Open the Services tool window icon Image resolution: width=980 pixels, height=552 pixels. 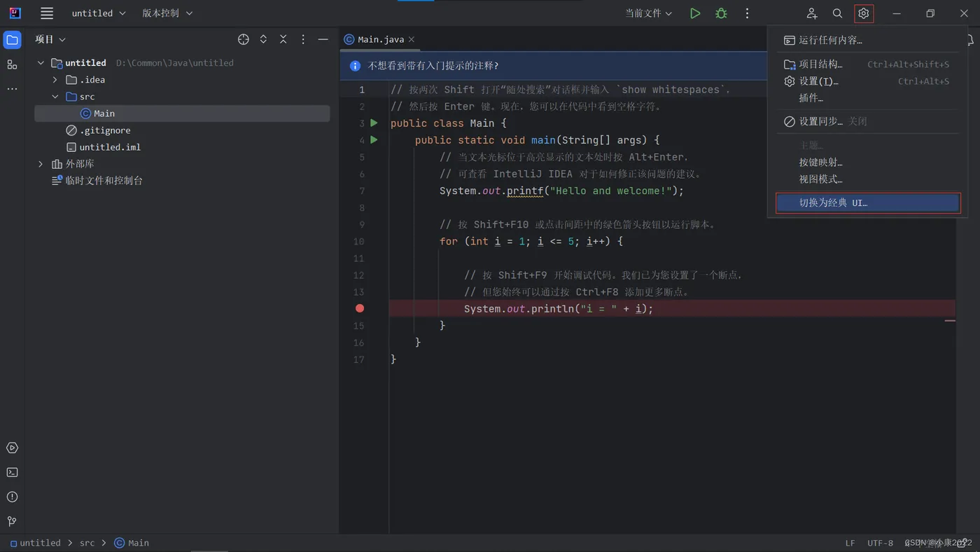(12, 448)
